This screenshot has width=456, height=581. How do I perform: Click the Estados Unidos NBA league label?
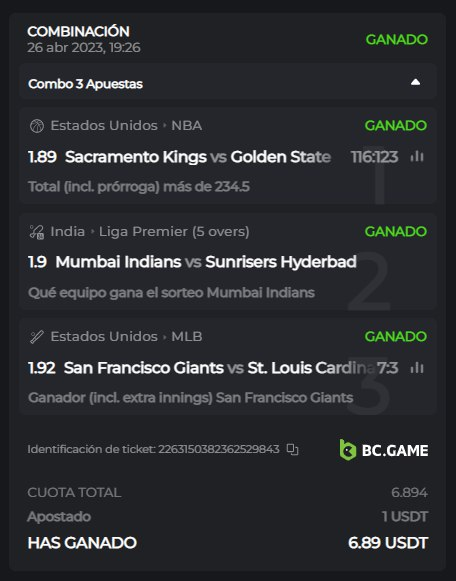coord(126,126)
